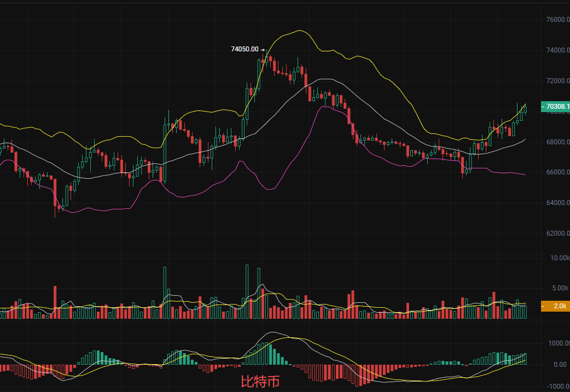Select the candlestick at the 74050.00 peak
Screen dimensions: 570x392
[x=264, y=58]
